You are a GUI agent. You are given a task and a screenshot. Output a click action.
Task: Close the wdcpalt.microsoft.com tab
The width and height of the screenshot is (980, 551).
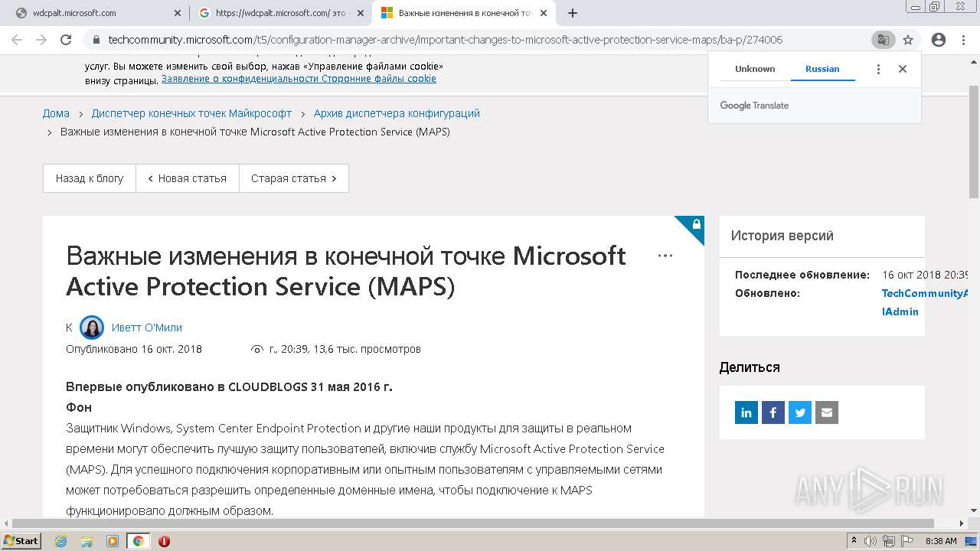177,13
